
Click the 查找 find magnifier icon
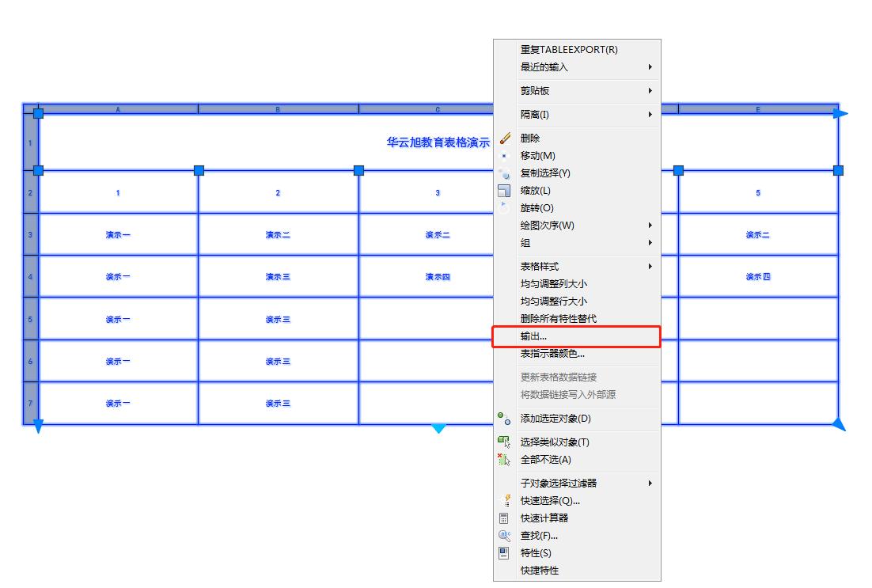pos(504,536)
